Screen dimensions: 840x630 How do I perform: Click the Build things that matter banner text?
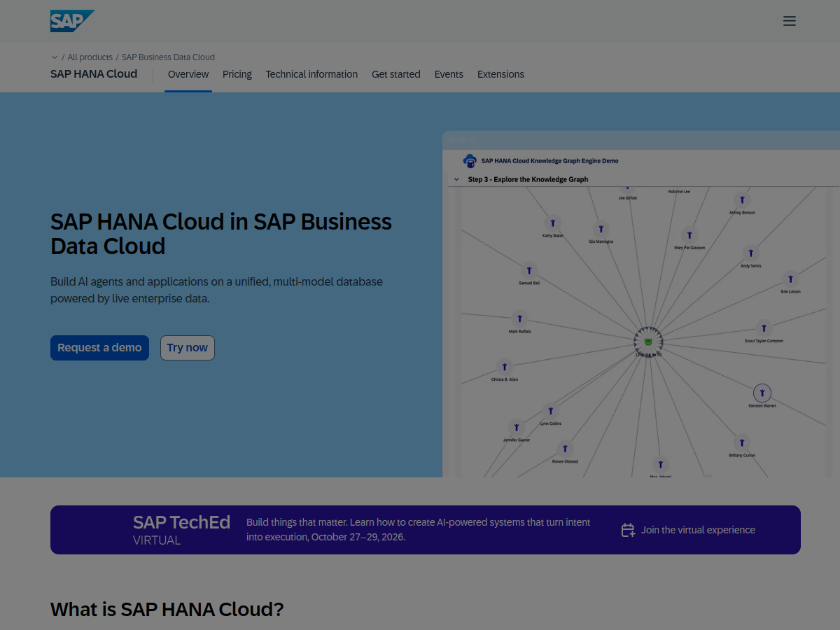pyautogui.click(x=418, y=530)
